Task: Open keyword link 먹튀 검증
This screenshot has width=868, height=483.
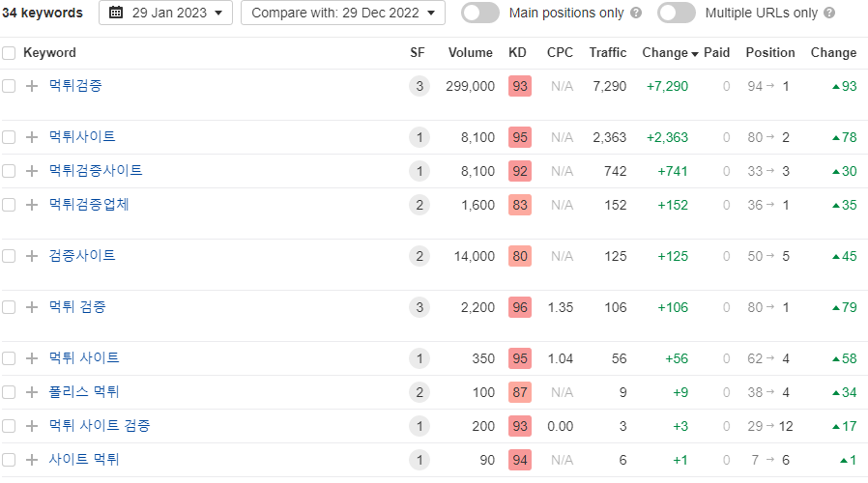Action: click(77, 307)
